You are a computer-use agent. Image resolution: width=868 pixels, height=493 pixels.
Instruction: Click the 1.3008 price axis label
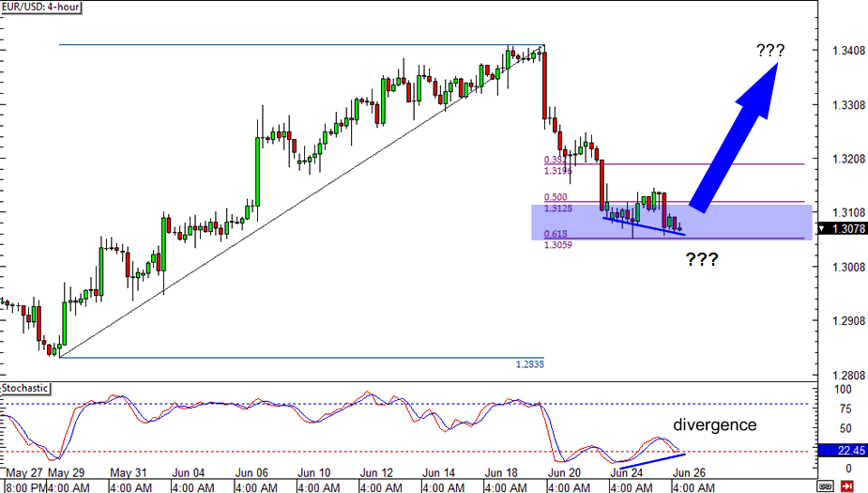(x=848, y=268)
